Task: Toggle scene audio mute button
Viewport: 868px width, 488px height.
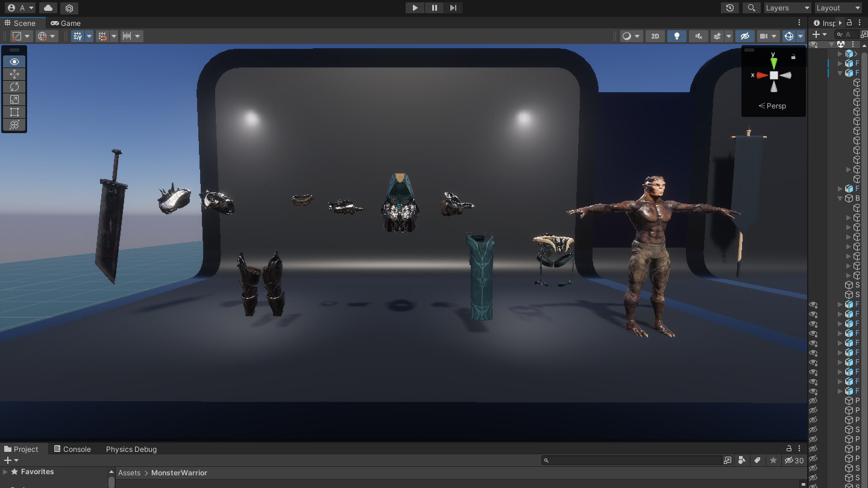Action: pos(698,36)
